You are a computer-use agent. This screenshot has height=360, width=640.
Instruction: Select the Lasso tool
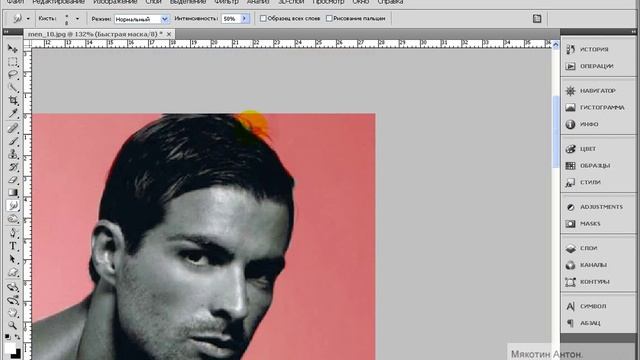point(13,75)
